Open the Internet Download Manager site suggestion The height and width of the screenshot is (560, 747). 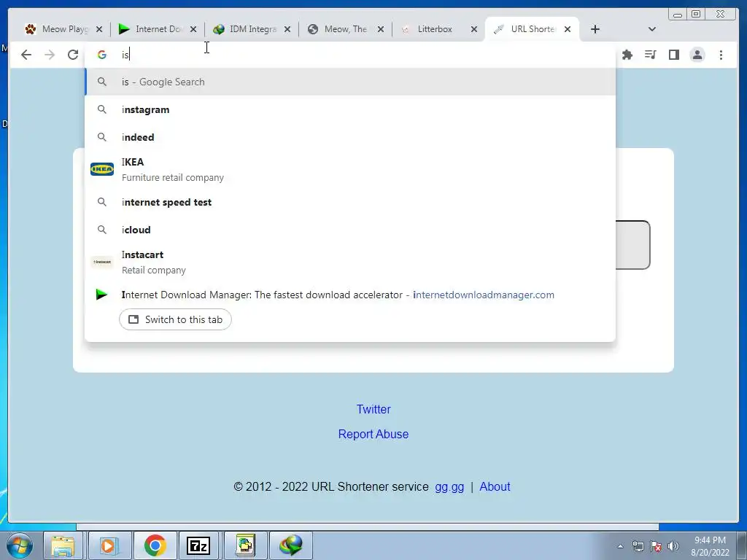(350, 295)
